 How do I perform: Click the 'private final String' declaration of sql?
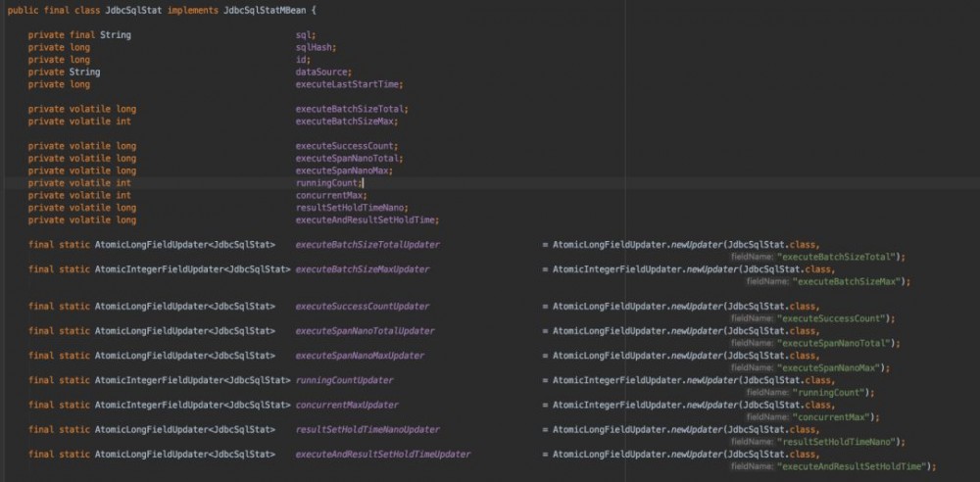pos(79,35)
